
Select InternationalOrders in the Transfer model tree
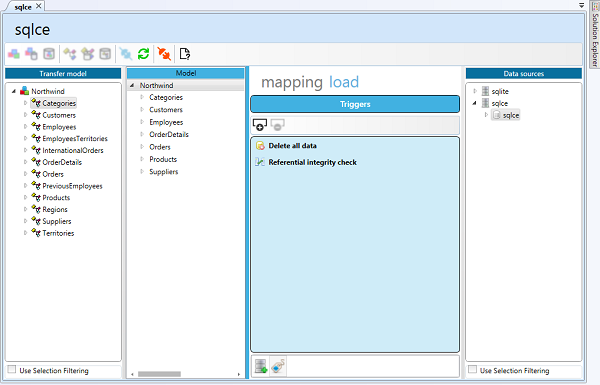tap(73, 150)
